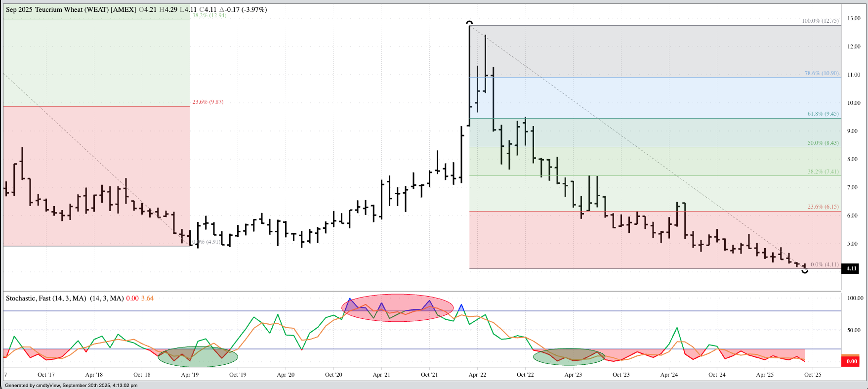Click the Sep 2025 Teucrium Wheat chart title

click(71, 9)
